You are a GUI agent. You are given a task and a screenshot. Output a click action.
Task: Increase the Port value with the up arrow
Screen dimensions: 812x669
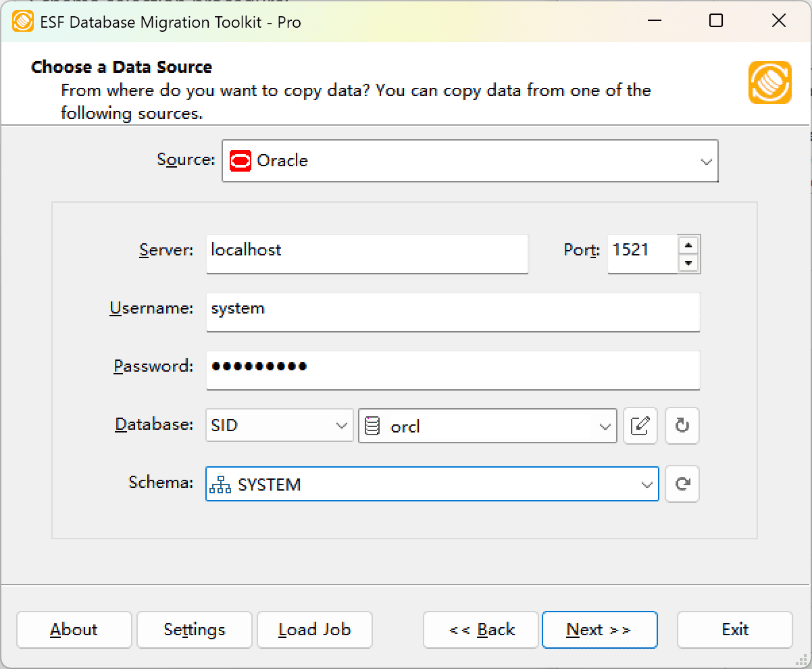(688, 245)
